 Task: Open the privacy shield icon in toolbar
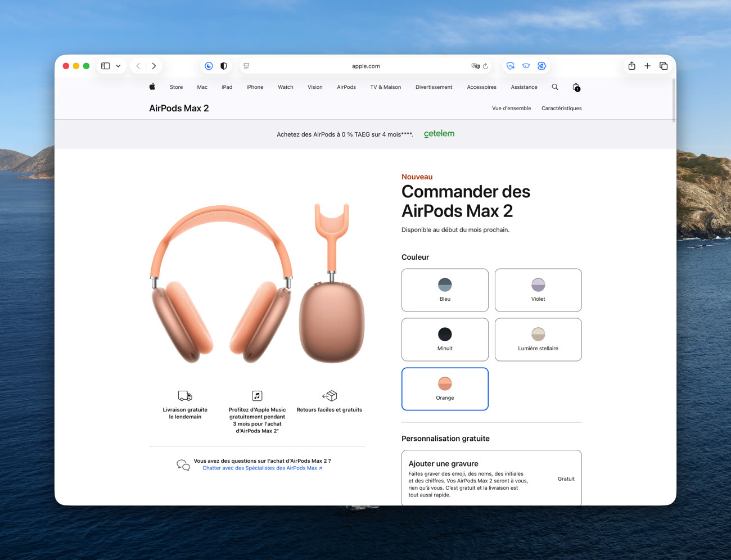(224, 66)
